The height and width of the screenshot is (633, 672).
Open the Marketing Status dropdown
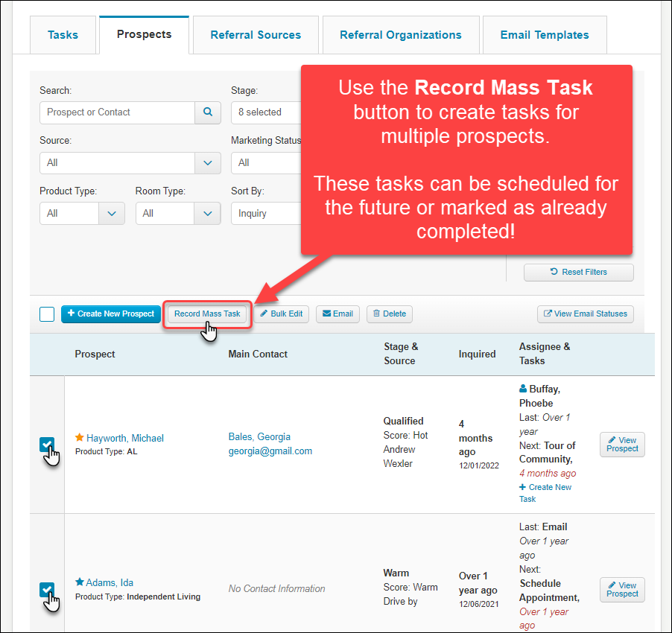[266, 163]
